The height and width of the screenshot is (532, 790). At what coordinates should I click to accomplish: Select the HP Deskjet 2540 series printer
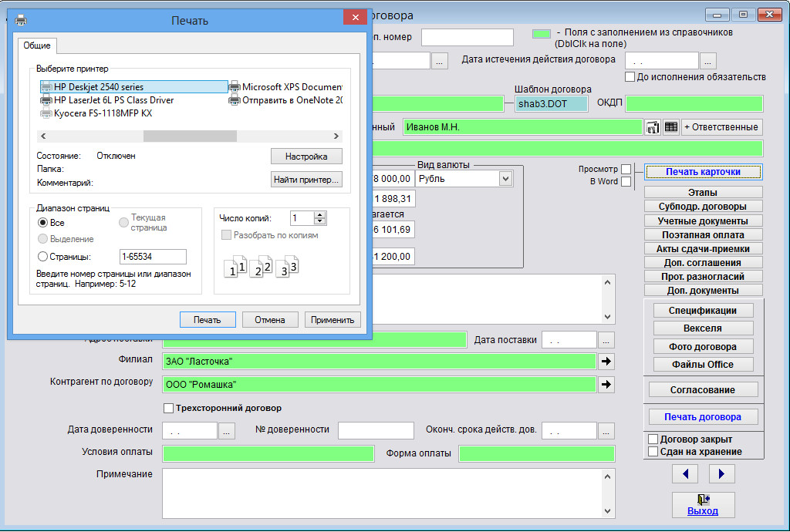[98, 87]
